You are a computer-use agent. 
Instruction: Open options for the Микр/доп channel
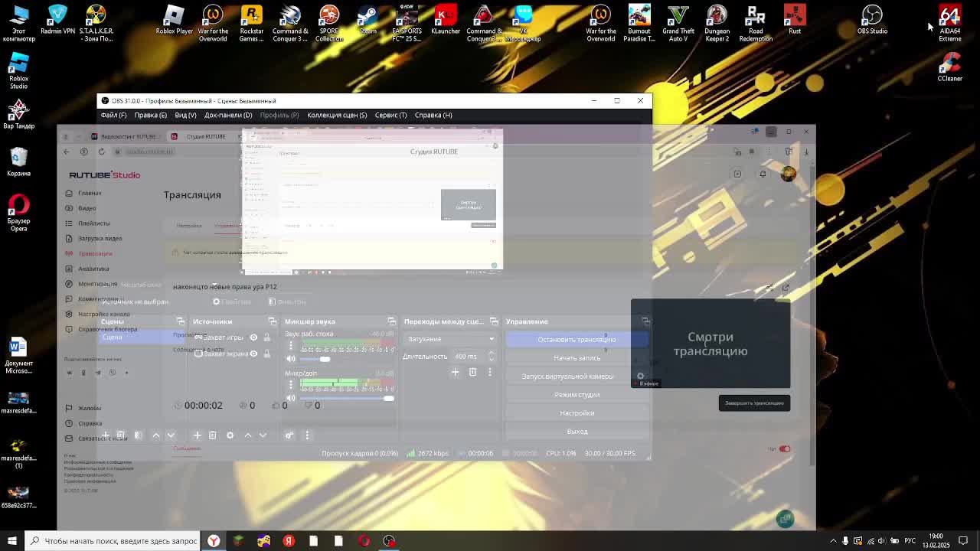click(291, 384)
